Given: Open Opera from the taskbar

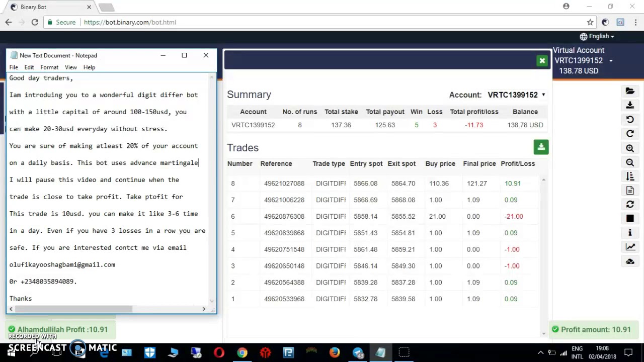Looking at the screenshot, I should click(219, 352).
